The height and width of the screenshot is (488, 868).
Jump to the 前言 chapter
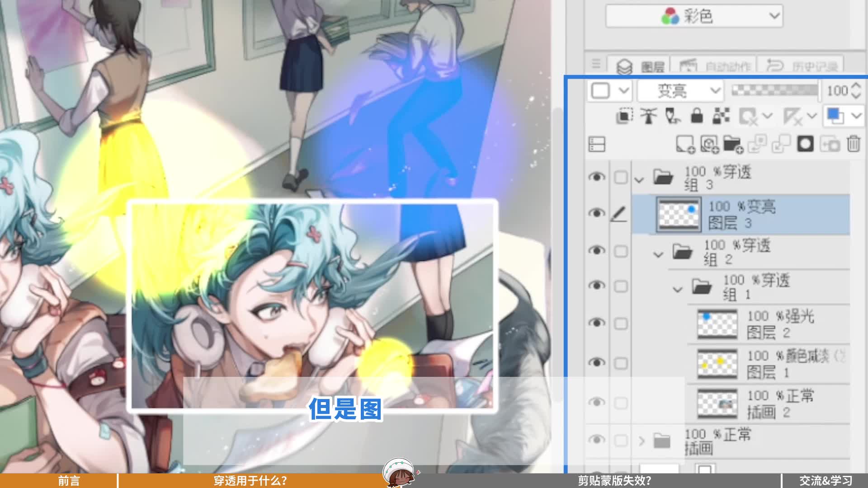(69, 481)
